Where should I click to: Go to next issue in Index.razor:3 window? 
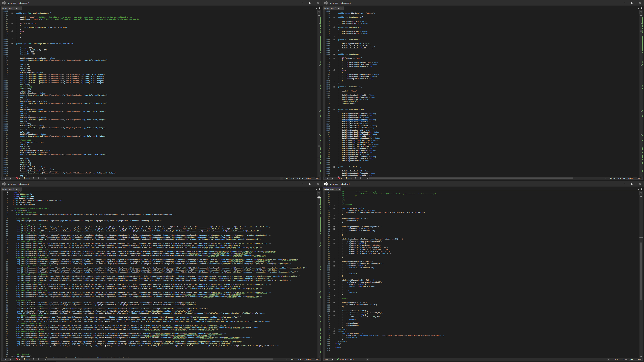(360, 178)
